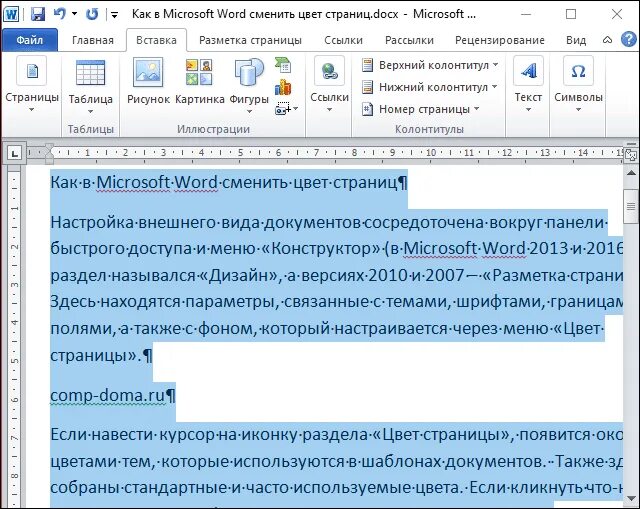Go to the Ссылки ribbon tab
640x509 pixels.
coord(343,40)
